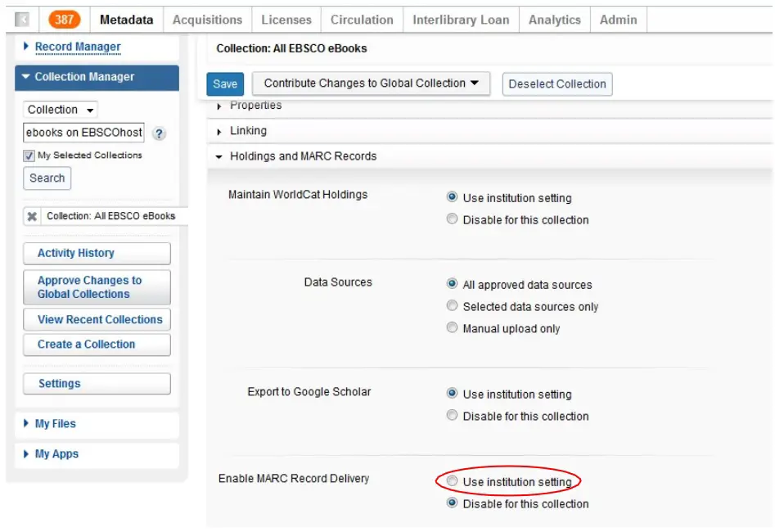Click the collapse sidebar arrow icon
This screenshot has width=775, height=532.
click(x=23, y=20)
